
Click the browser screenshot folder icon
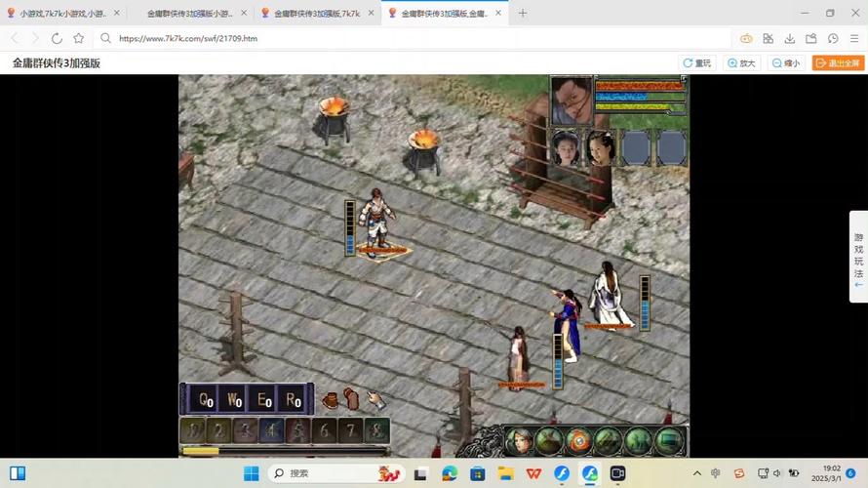click(x=811, y=38)
